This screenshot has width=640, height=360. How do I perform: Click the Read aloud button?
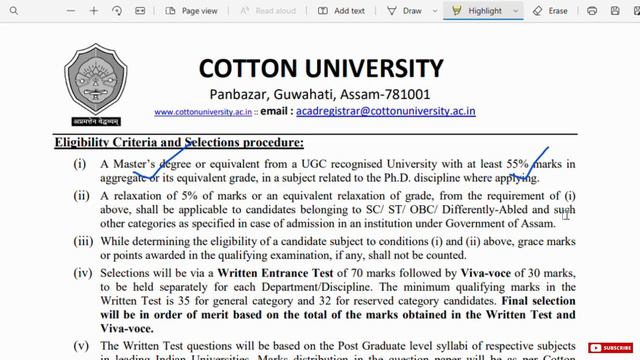(x=268, y=11)
